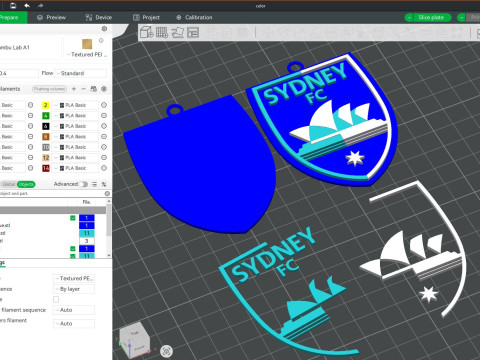Click the Calibration tab gear icon
The image size is (480, 360).
point(179,17)
